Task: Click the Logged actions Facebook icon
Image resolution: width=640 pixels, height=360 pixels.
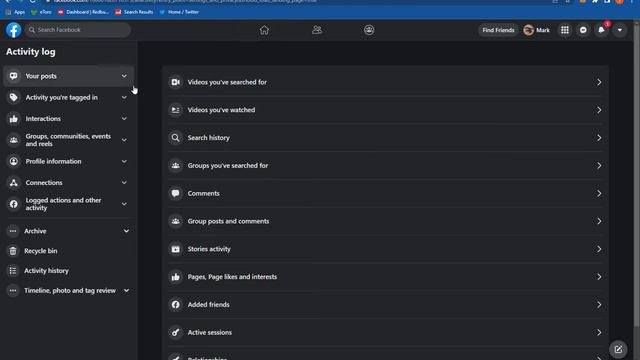Action: point(13,204)
